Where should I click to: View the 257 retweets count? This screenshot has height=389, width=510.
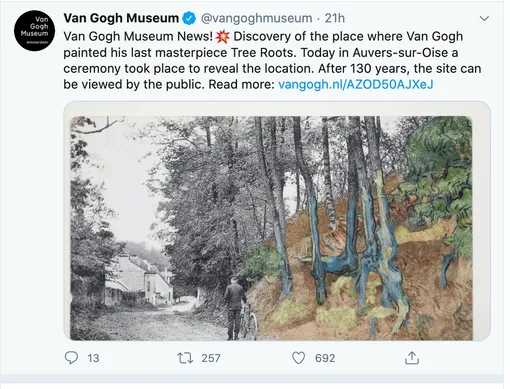[x=211, y=358]
